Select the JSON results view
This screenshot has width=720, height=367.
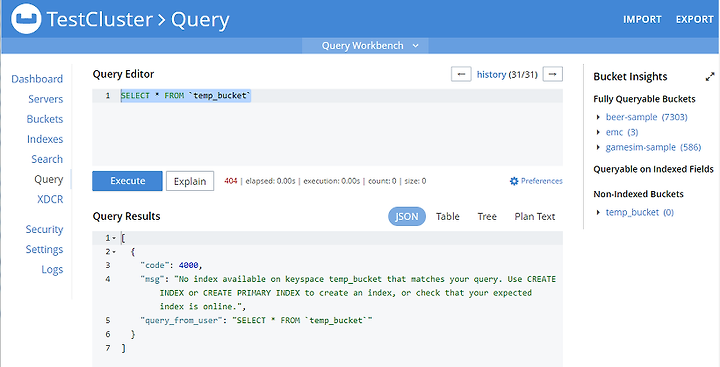coord(407,216)
